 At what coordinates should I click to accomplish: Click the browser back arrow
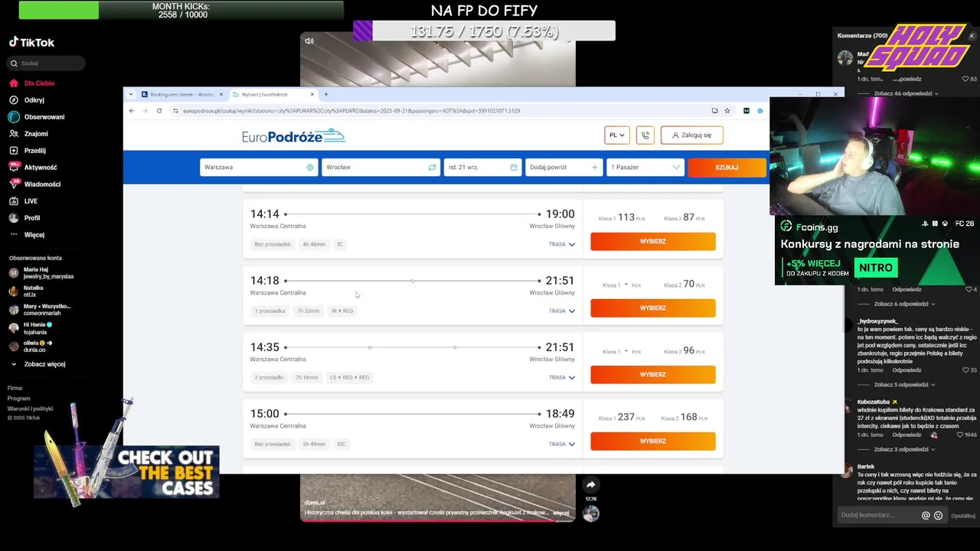point(132,111)
